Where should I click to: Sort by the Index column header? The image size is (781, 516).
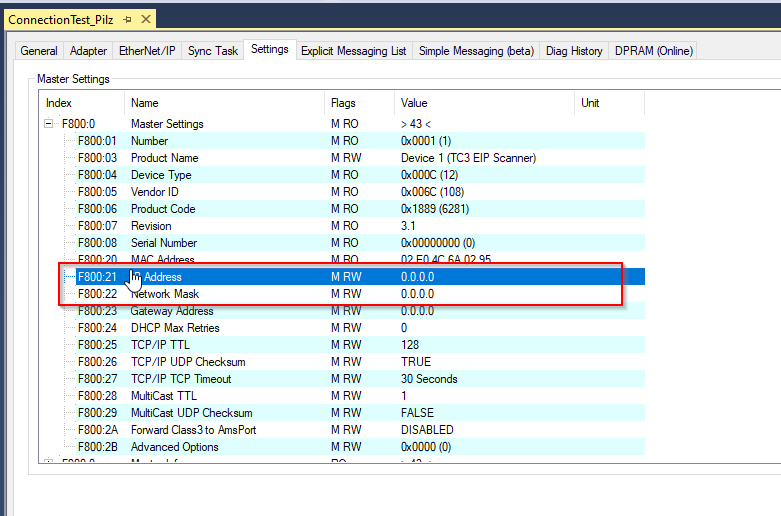[82, 103]
